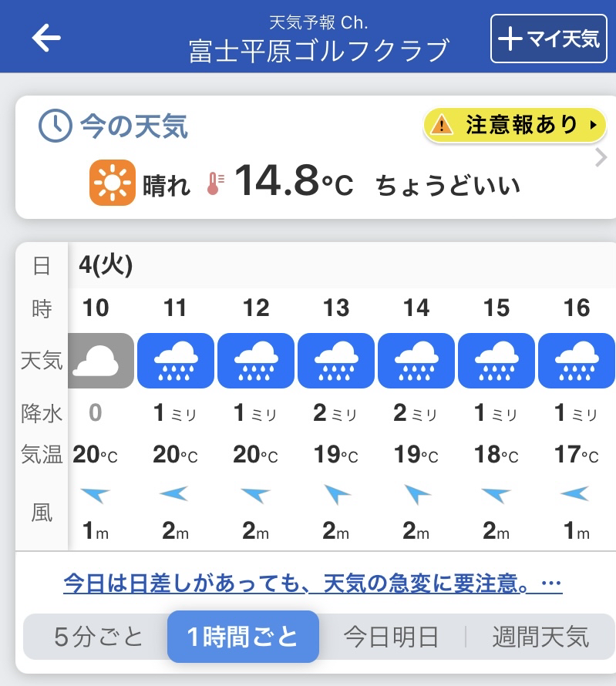Click the rain icon for 16時
Screen dimensions: 616x686
(577, 361)
